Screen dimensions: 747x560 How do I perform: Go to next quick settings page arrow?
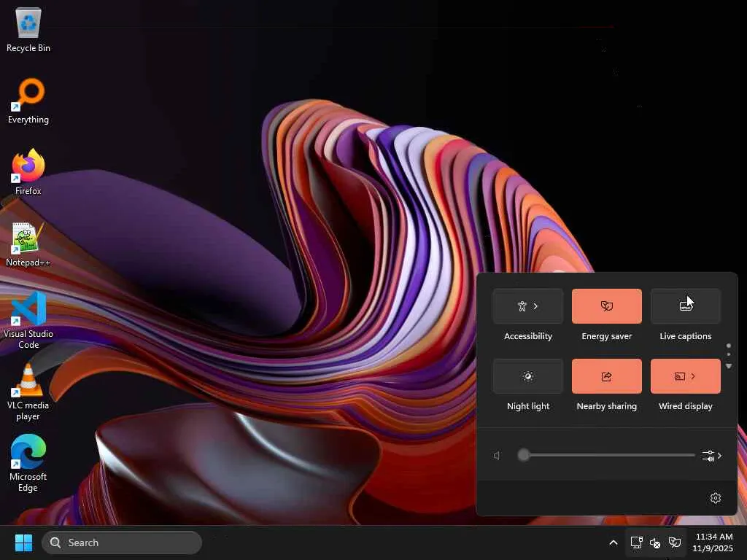[x=729, y=366]
